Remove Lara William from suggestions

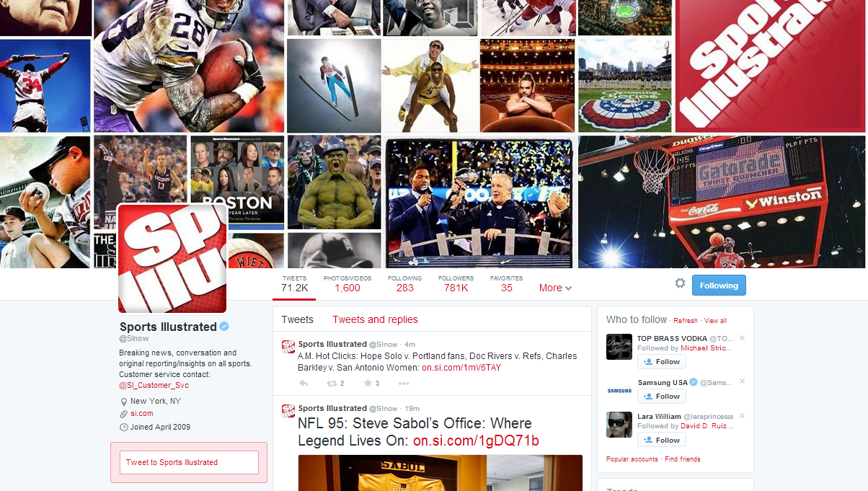pos(742,416)
